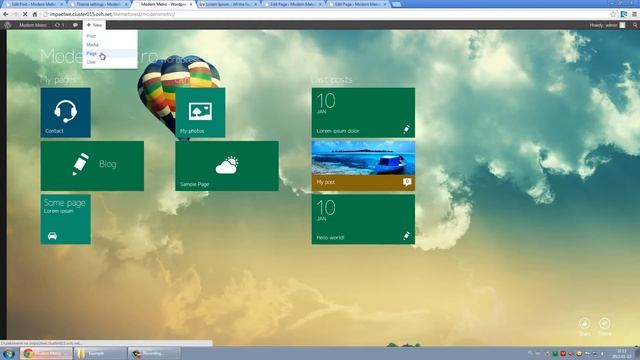
Task: Choose User from the New menu
Action: [110, 62]
